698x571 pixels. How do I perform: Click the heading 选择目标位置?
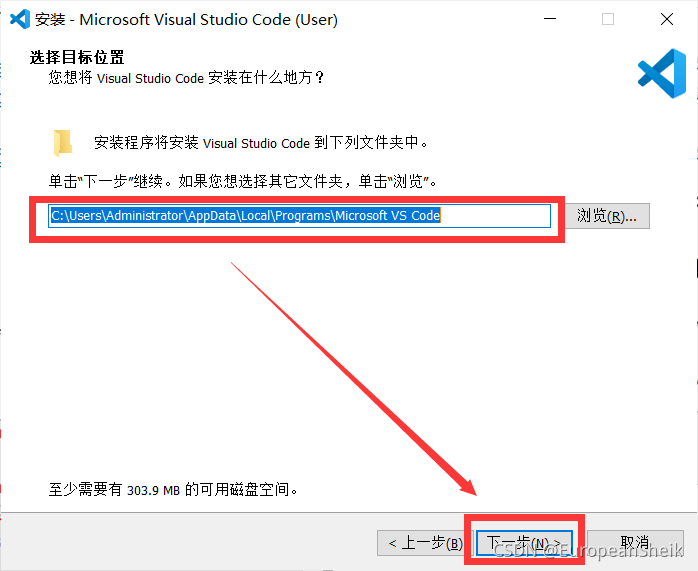77,57
